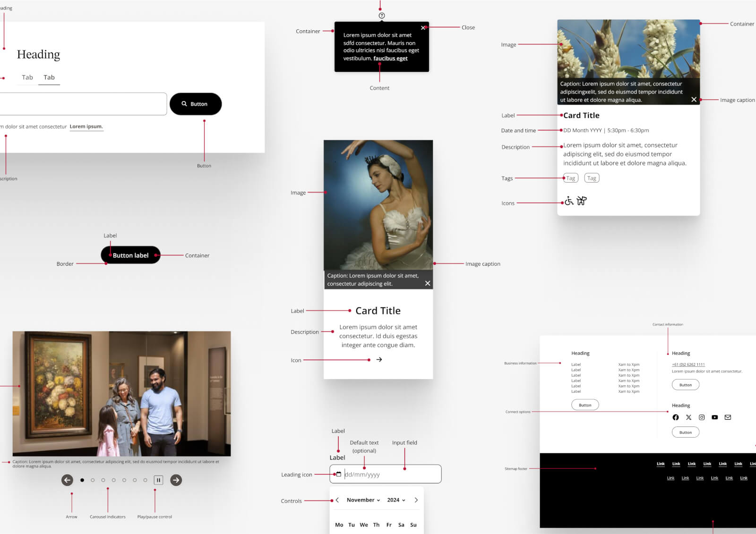
Task: Click the arrow icon on ballerina card
Action: pos(379,360)
